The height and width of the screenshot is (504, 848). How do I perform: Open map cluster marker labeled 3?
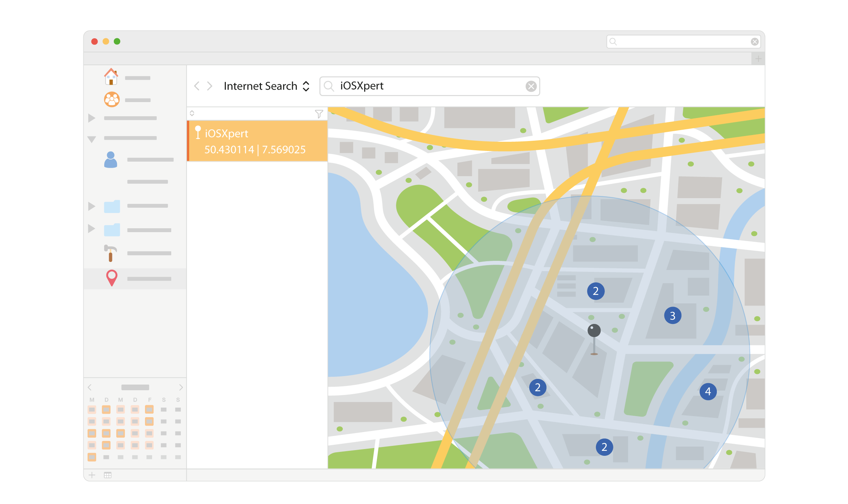(x=673, y=315)
